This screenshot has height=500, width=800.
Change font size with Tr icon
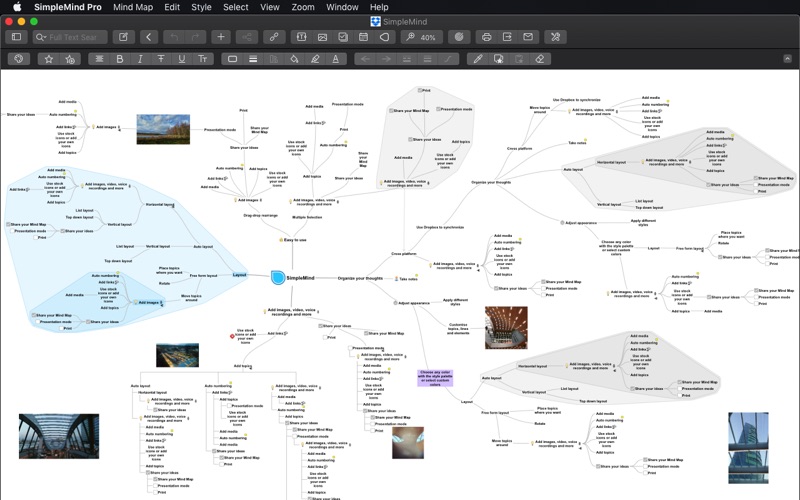point(203,59)
